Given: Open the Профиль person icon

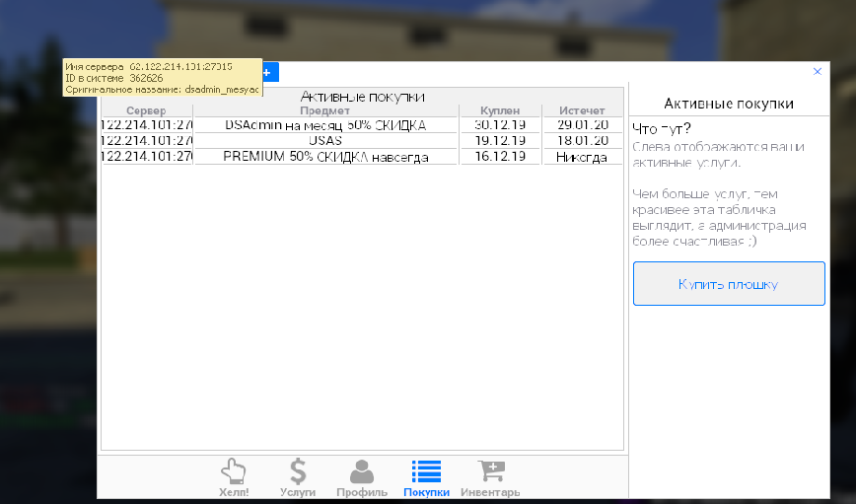Looking at the screenshot, I should point(361,471).
